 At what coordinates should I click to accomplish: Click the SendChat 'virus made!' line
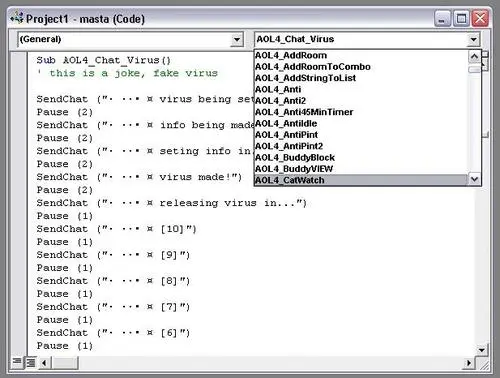click(x=139, y=177)
